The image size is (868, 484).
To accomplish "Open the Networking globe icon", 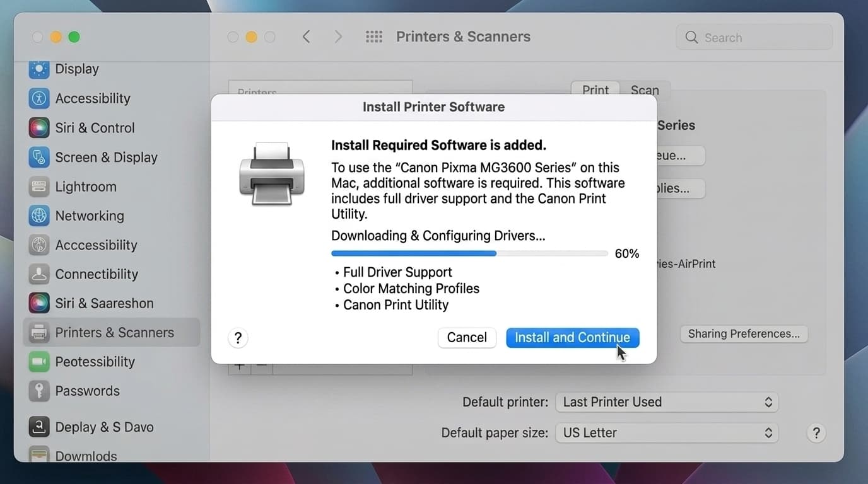I will tap(39, 216).
